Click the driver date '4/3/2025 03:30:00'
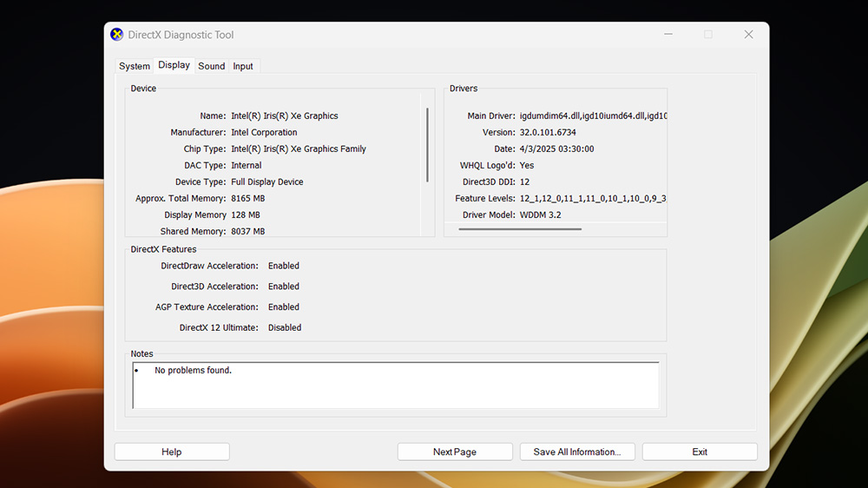Image resolution: width=868 pixels, height=488 pixels. point(557,149)
